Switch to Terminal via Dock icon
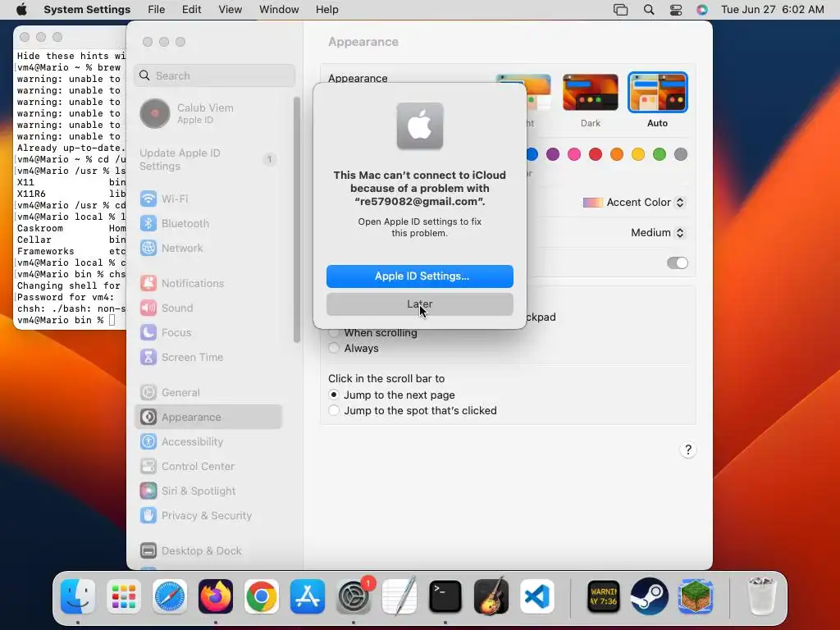The width and height of the screenshot is (840, 630). (x=445, y=596)
